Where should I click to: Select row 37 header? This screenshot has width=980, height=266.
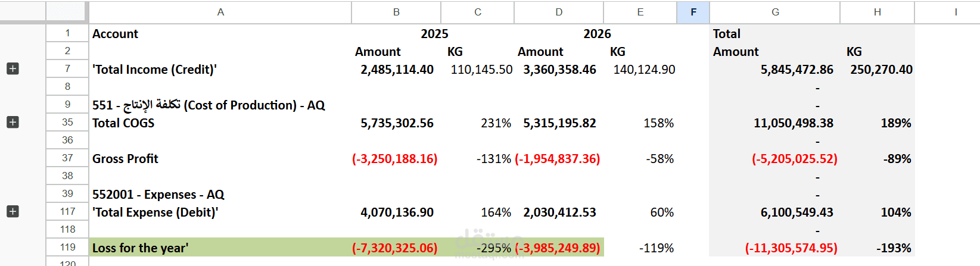point(67,158)
